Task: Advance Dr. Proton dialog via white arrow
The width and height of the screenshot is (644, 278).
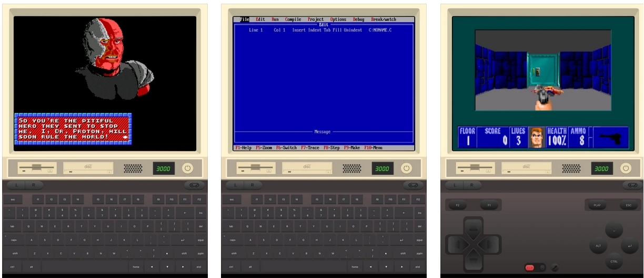Action: (x=125, y=137)
